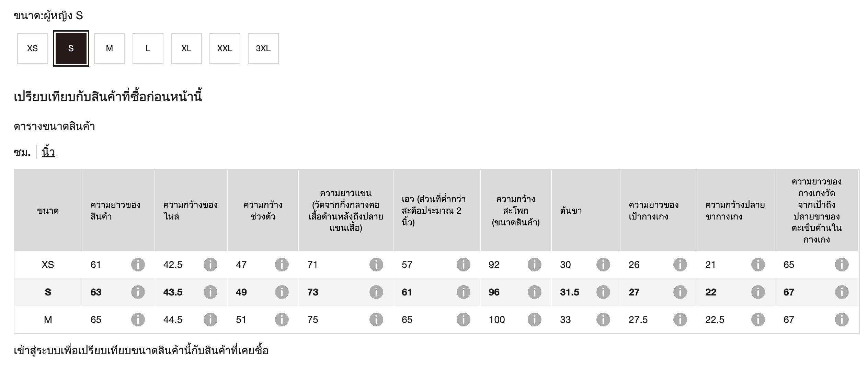Viewport: 868px width, 369px height.
Task: Switch measurement units to นิ้ว (inches)
Action: [x=48, y=152]
